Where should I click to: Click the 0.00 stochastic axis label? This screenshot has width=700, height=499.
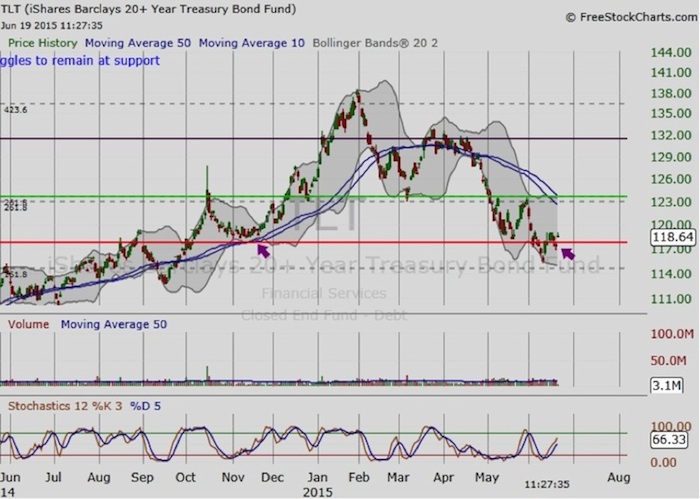(x=664, y=462)
